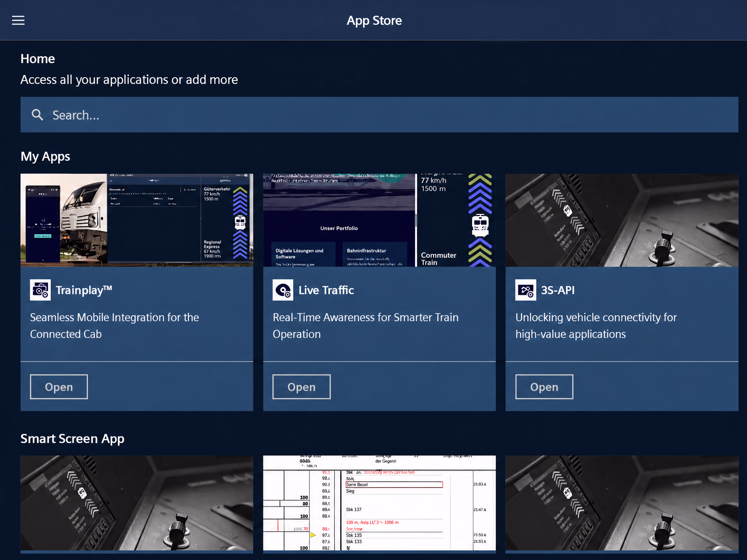Select the Live Traffic preview image
747x560 pixels.
(379, 220)
